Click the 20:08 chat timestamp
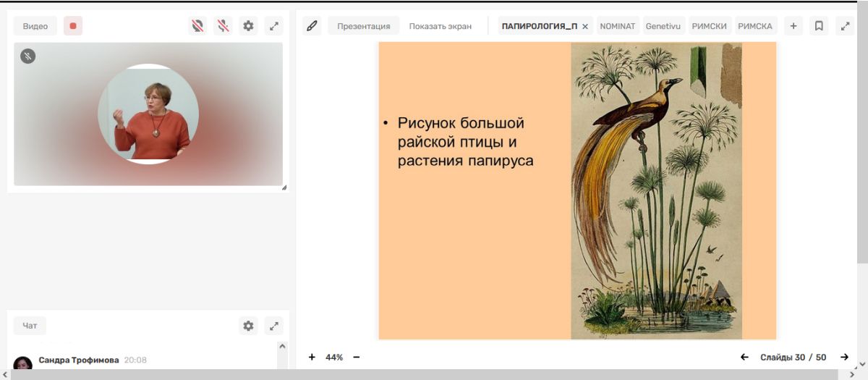The width and height of the screenshot is (868, 380). click(x=135, y=360)
